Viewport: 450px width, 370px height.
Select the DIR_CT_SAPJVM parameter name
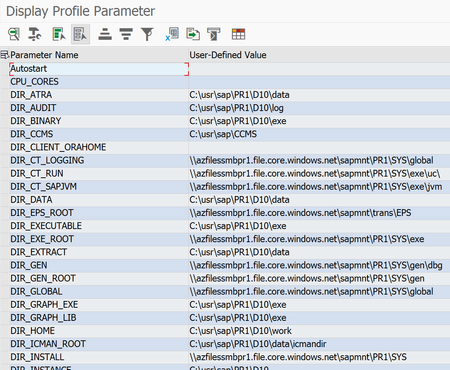(x=43, y=187)
